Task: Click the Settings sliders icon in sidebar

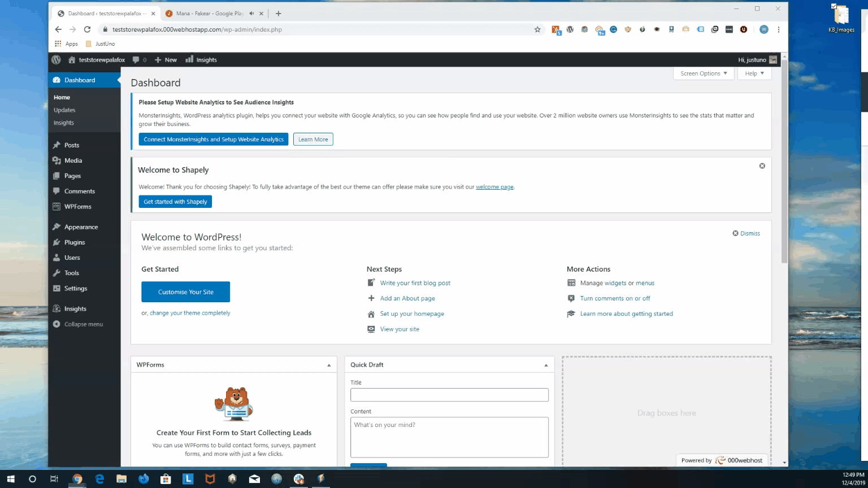Action: coord(57,288)
